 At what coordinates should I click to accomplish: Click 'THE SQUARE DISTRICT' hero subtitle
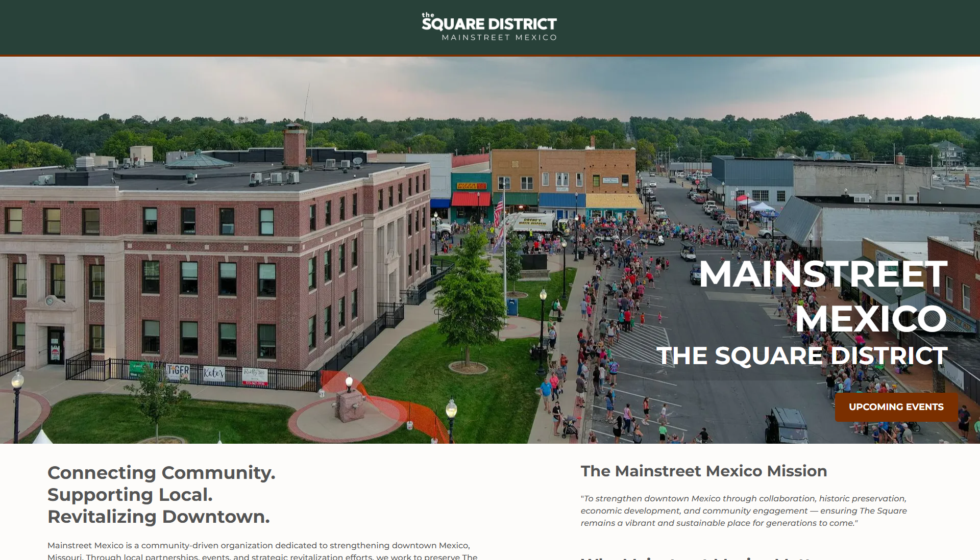point(802,355)
